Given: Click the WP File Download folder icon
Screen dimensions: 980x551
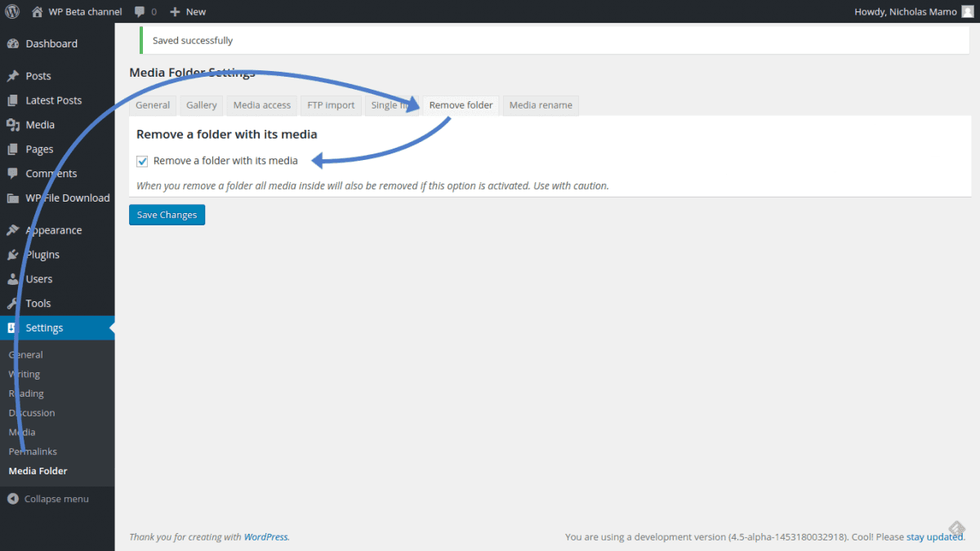Looking at the screenshot, I should 13,198.
